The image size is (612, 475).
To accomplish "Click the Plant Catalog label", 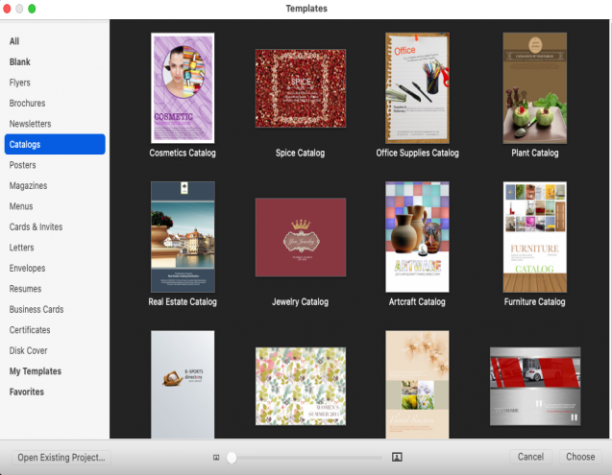I will (535, 153).
